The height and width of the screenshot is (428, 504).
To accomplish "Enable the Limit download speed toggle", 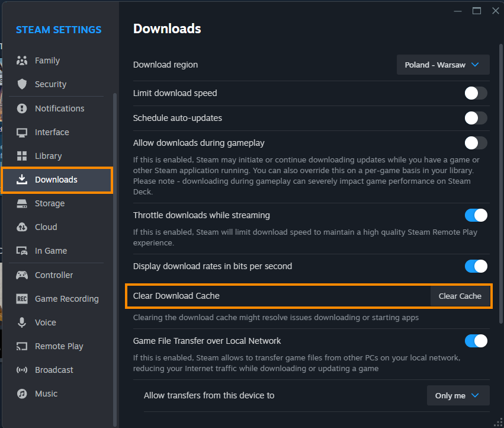I will click(476, 93).
